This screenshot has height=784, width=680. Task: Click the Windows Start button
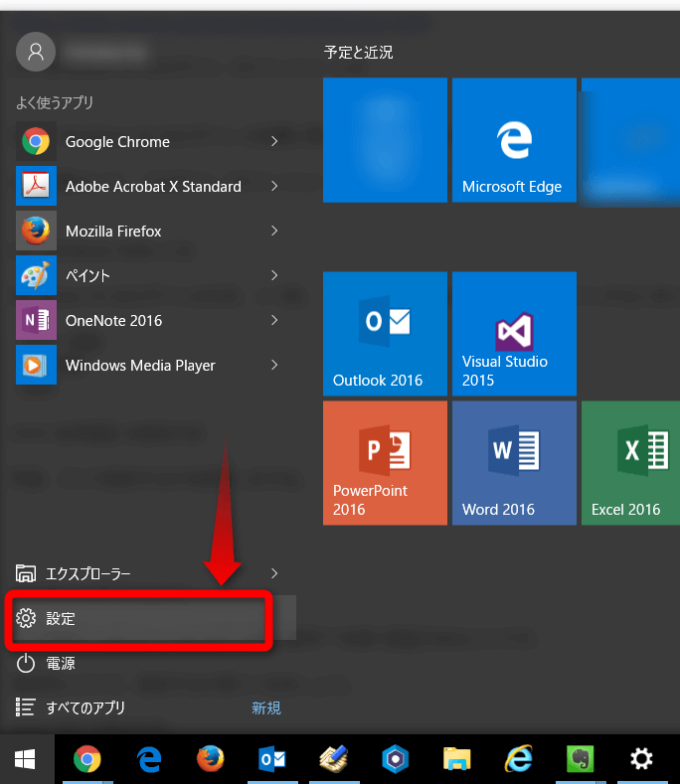(26, 760)
